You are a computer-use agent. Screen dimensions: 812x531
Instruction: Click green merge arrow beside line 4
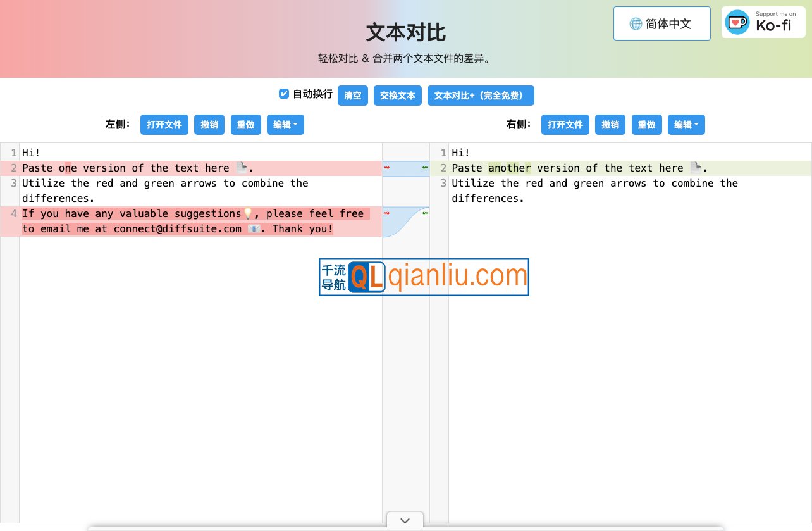425,213
